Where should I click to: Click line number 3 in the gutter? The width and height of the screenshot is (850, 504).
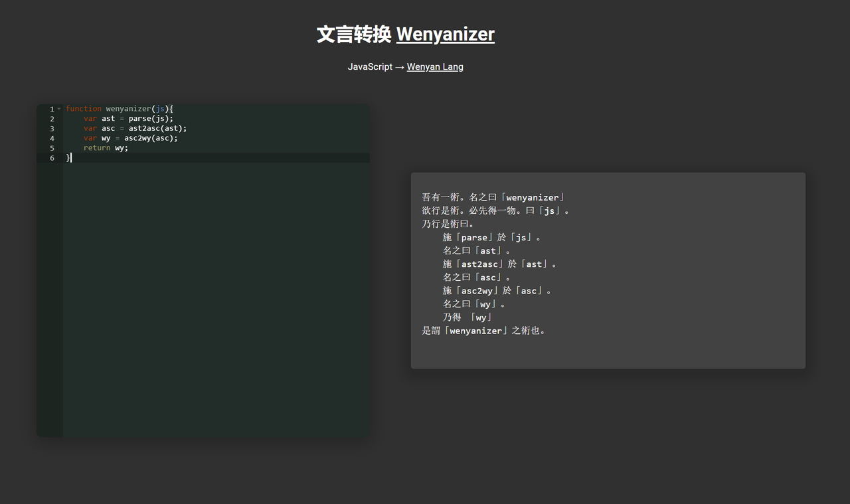[52, 129]
